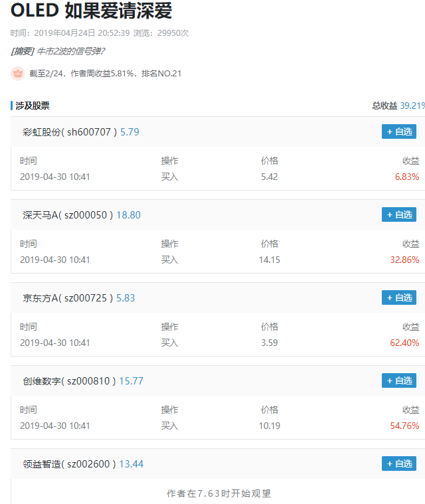Click the summary 牛市2波的信号弹?
Screen dimensions: 425x504
tap(71, 51)
